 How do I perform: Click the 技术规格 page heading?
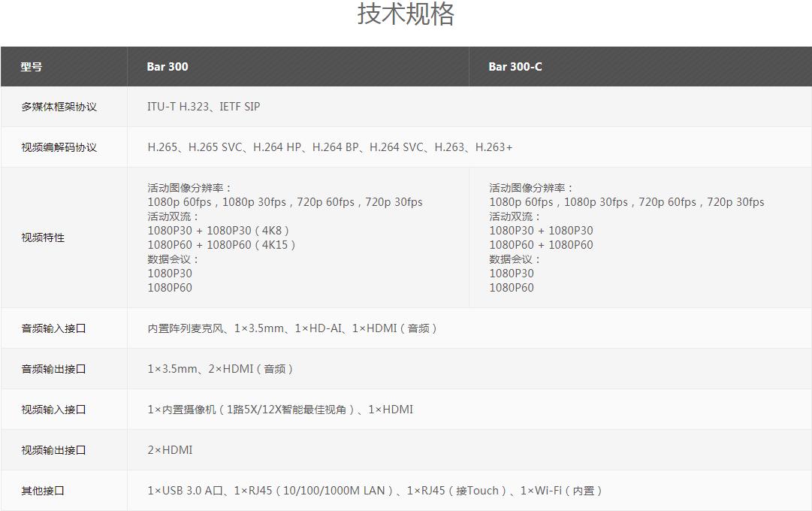point(406,14)
